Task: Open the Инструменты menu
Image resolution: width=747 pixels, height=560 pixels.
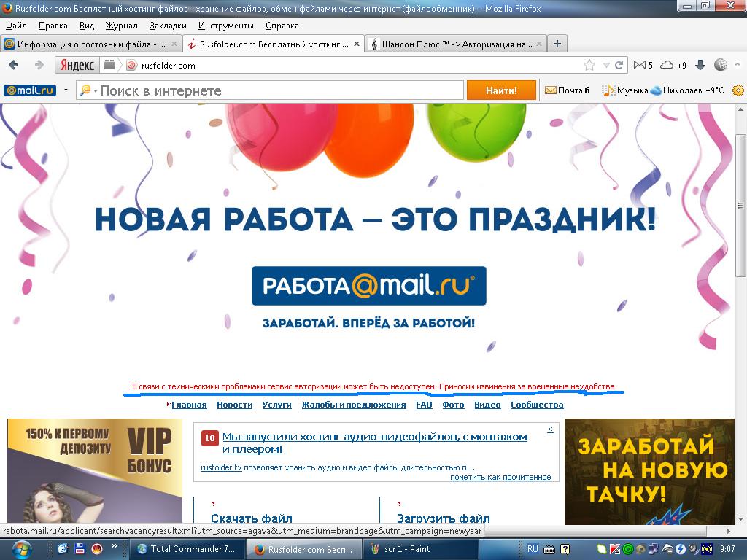Action: pos(226,25)
